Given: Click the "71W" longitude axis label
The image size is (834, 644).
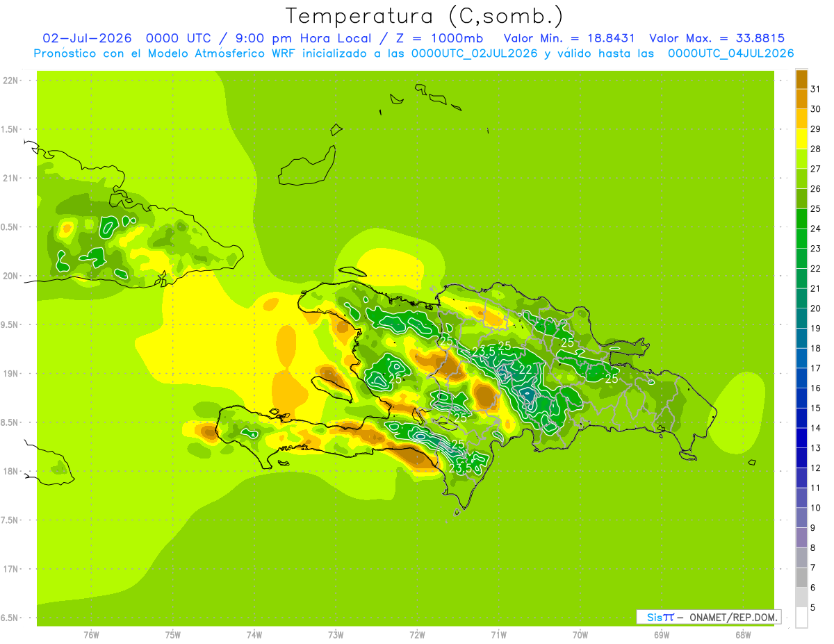Looking at the screenshot, I should click(x=498, y=635).
